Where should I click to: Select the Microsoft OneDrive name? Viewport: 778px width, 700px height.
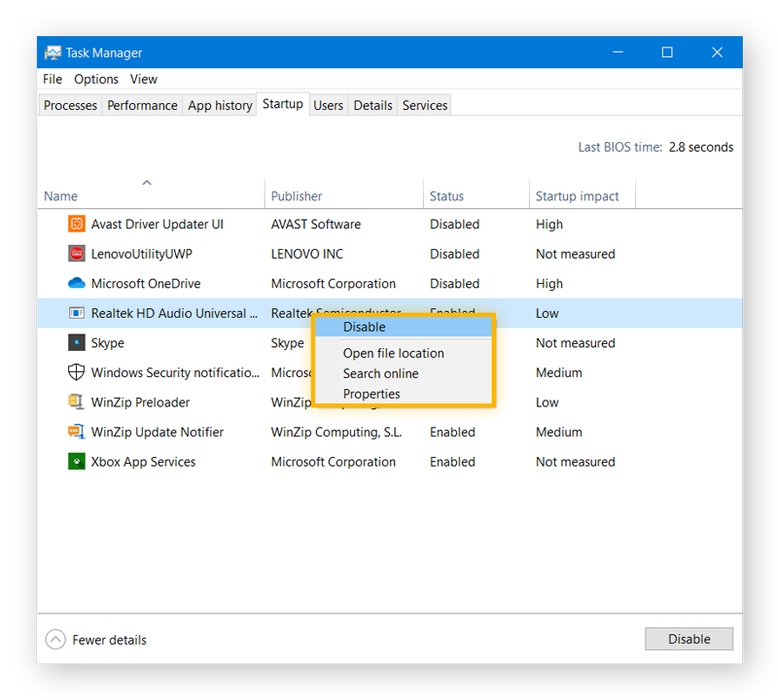[x=146, y=284]
